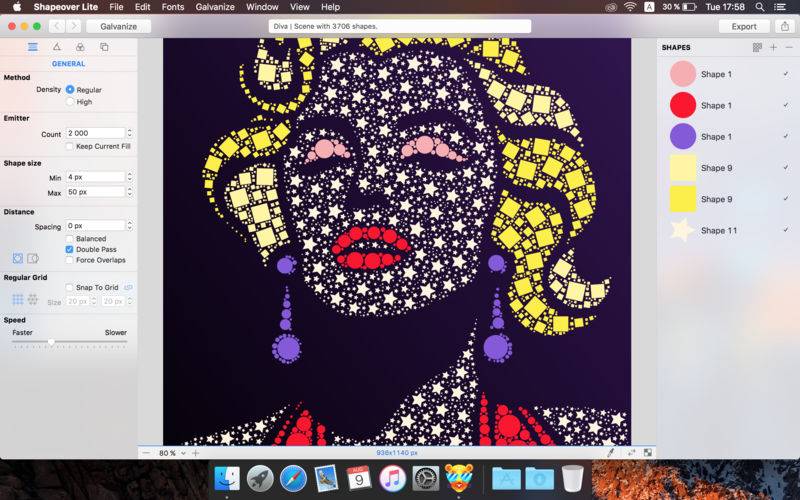Uncheck the Double Pass checkbox
The image size is (800, 500).
click(x=69, y=249)
